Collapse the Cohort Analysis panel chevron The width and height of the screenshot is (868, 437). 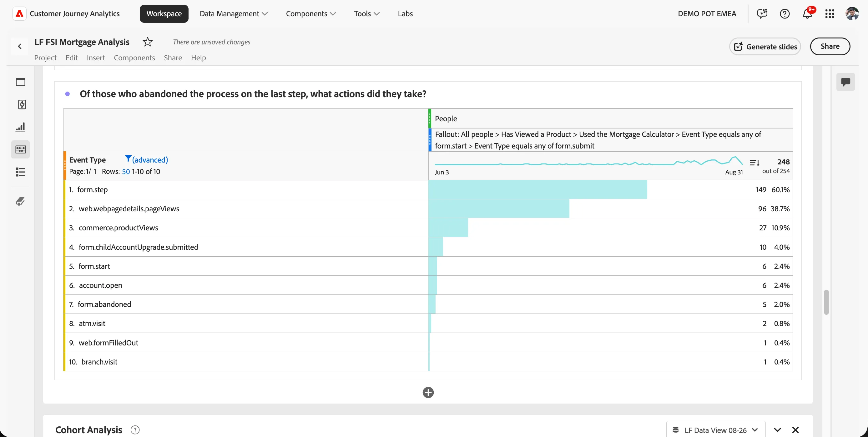point(777,430)
